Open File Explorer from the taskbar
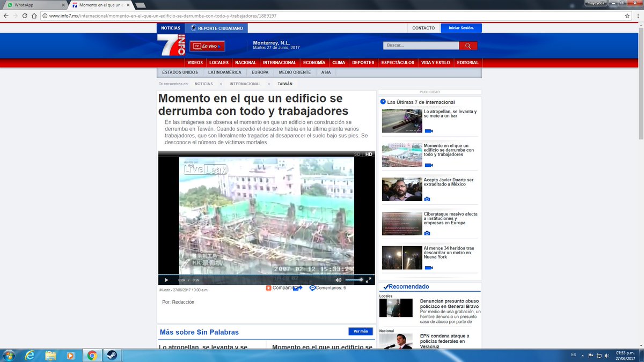 [x=50, y=355]
